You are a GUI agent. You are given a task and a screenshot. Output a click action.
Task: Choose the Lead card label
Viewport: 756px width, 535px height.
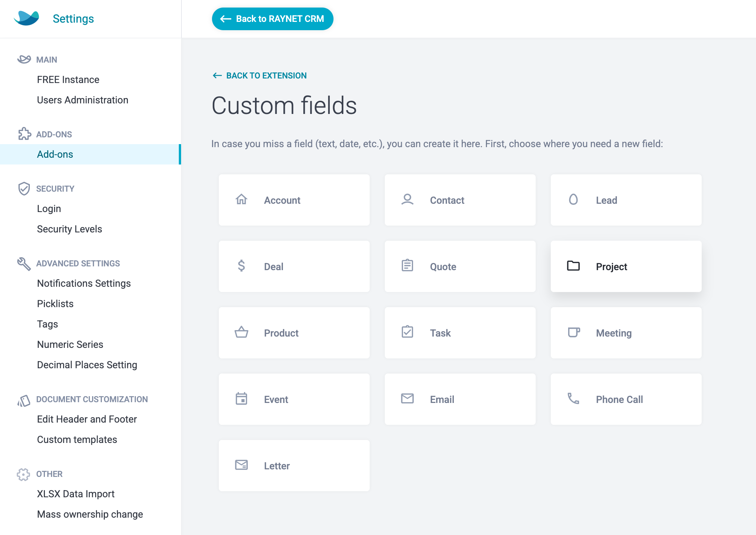(607, 200)
